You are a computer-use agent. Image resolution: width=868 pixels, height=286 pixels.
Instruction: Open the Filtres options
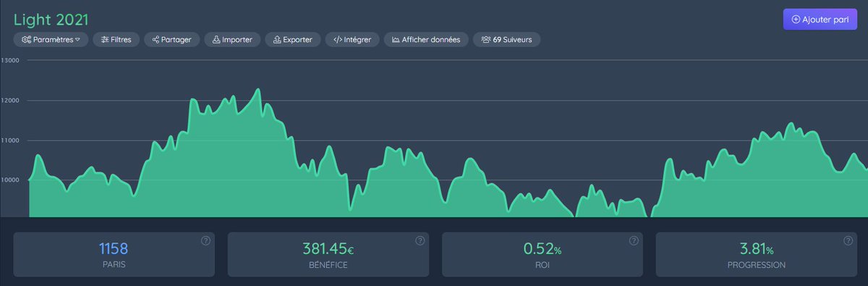(116, 40)
